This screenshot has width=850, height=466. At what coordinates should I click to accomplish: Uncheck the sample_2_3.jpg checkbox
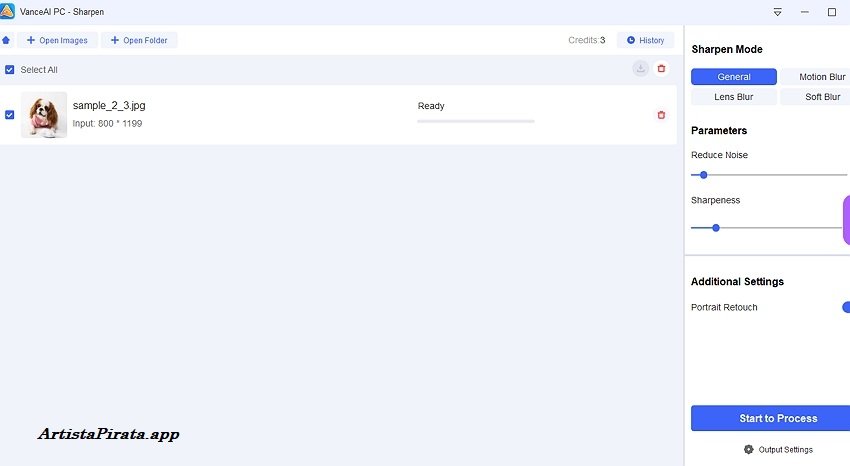coord(10,115)
